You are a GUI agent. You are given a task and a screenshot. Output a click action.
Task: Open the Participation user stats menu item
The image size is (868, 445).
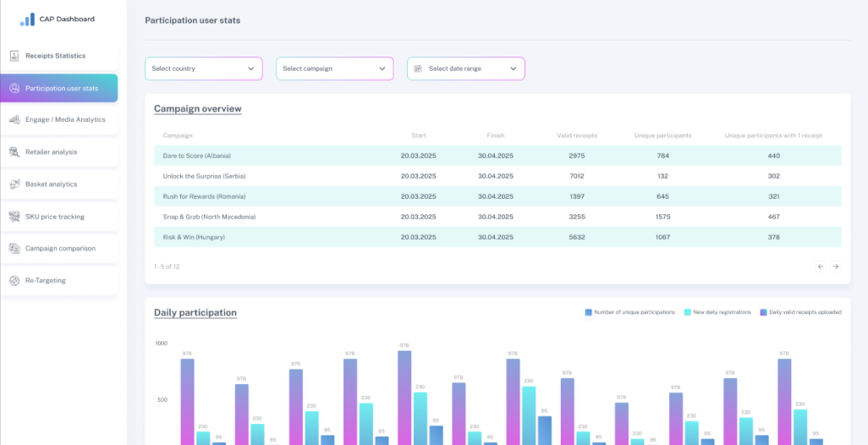[x=61, y=88]
